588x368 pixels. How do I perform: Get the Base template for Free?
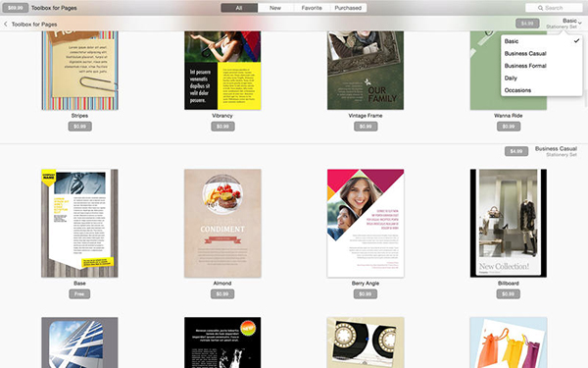pyautogui.click(x=79, y=294)
